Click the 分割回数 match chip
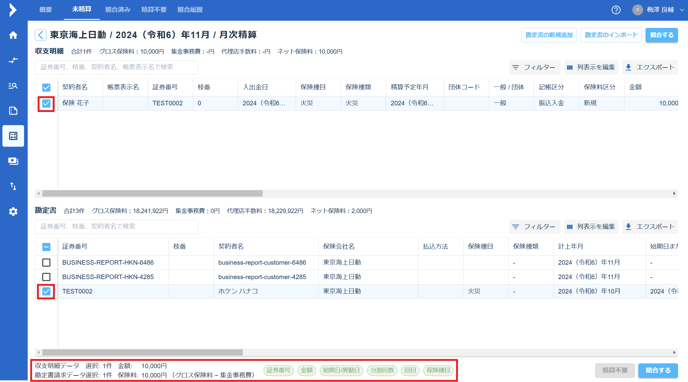 tap(382, 371)
